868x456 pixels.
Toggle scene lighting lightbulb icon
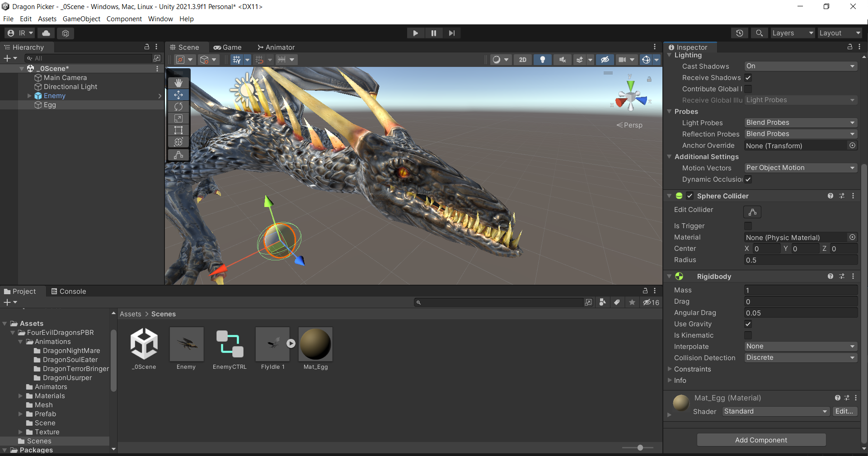click(542, 60)
